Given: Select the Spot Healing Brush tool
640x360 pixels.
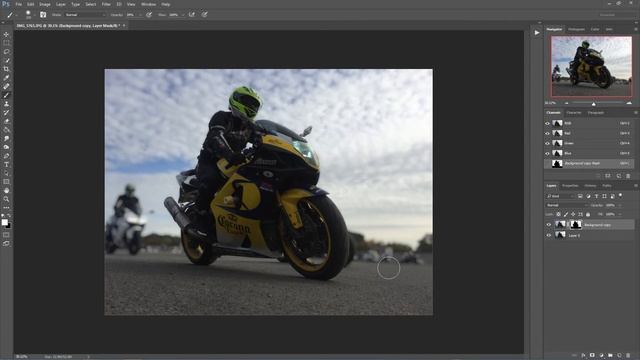Looking at the screenshot, I should click(x=6, y=87).
